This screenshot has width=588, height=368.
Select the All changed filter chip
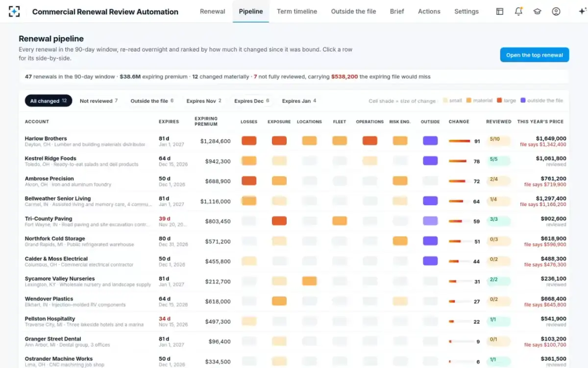[x=49, y=101]
